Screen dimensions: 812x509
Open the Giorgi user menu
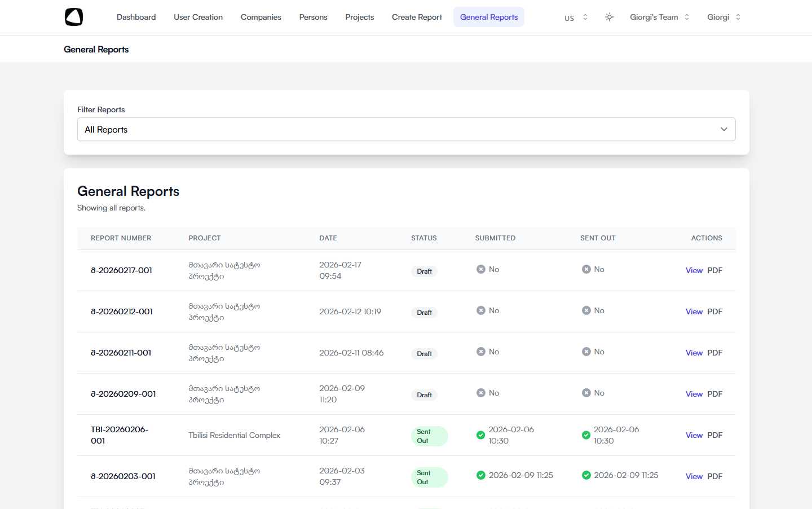(723, 17)
